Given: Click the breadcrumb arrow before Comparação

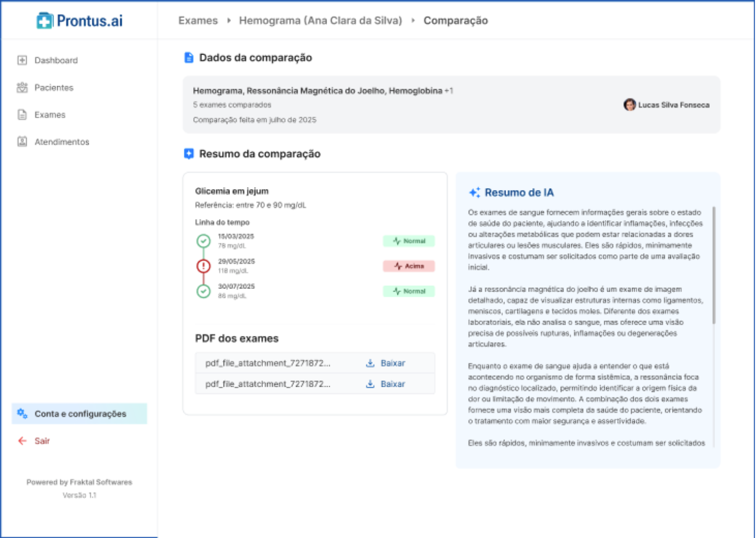Looking at the screenshot, I should point(413,20).
